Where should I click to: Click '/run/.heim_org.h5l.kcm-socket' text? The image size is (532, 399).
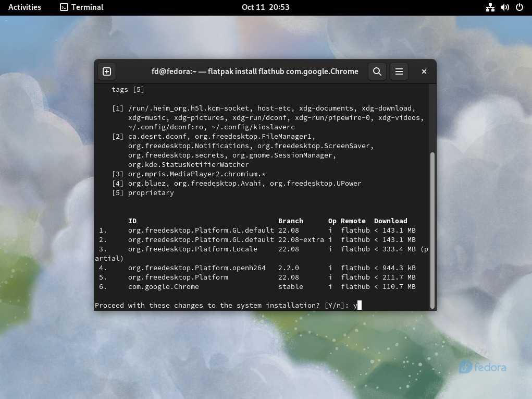(x=188, y=108)
